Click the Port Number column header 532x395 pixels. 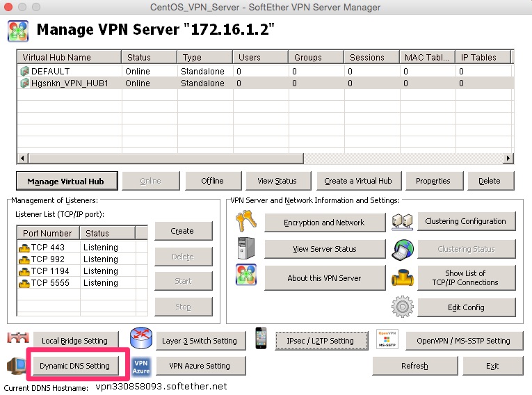click(x=48, y=233)
